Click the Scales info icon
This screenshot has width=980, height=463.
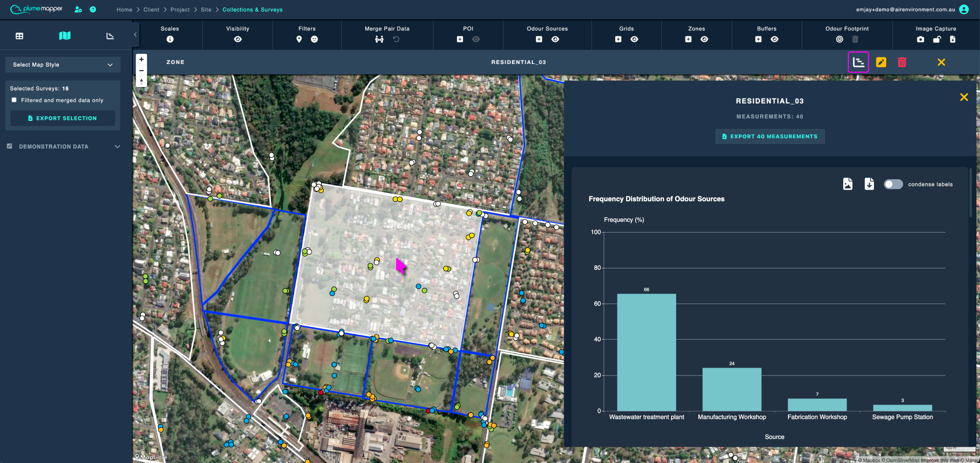click(x=170, y=39)
